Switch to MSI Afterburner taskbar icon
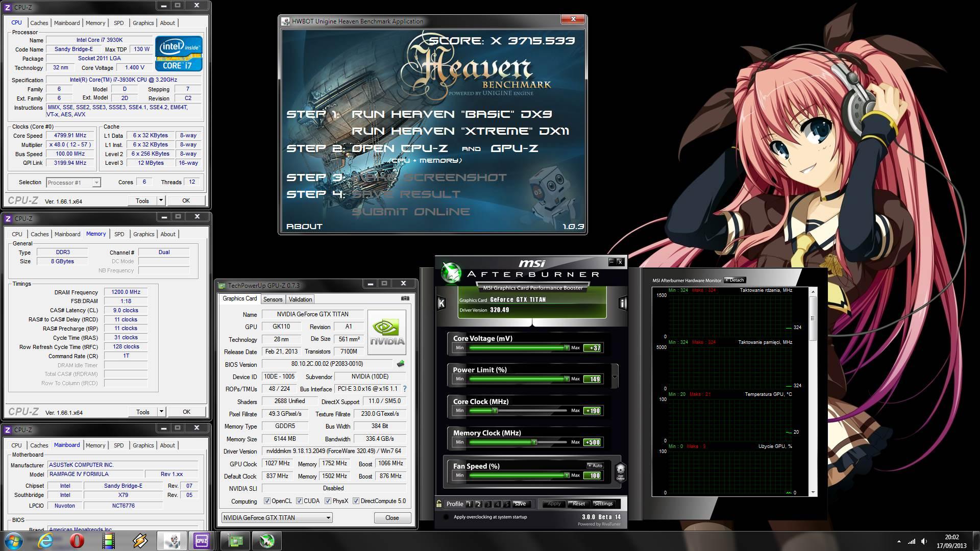The image size is (980, 551). point(267,541)
